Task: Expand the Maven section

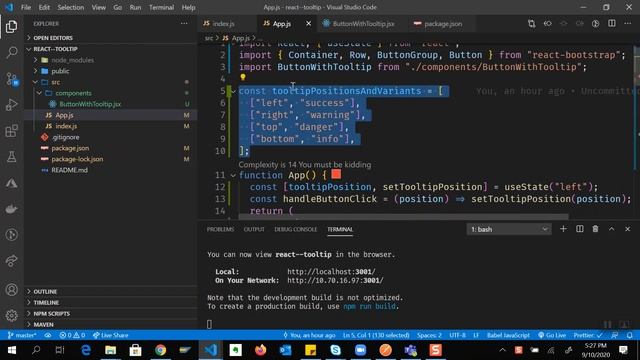Action: click(110, 324)
